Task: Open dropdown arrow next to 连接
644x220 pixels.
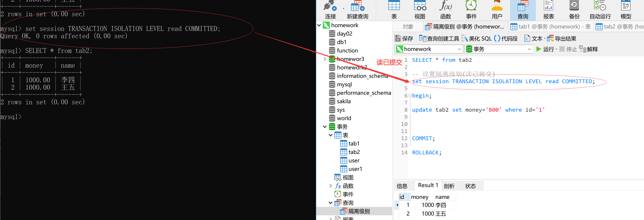Action: pyautogui.click(x=343, y=9)
